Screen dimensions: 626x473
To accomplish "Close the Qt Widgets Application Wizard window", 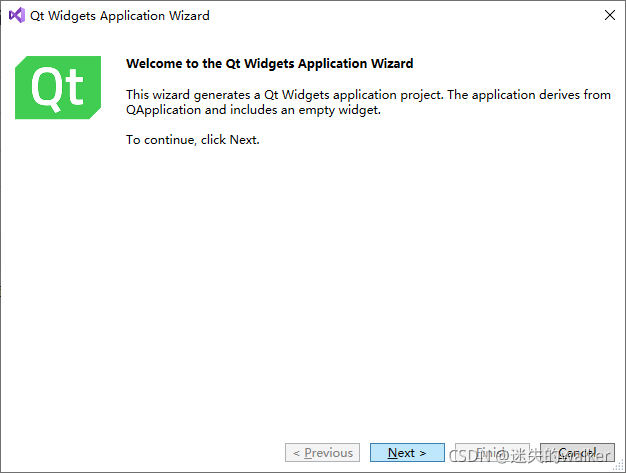I will [610, 15].
